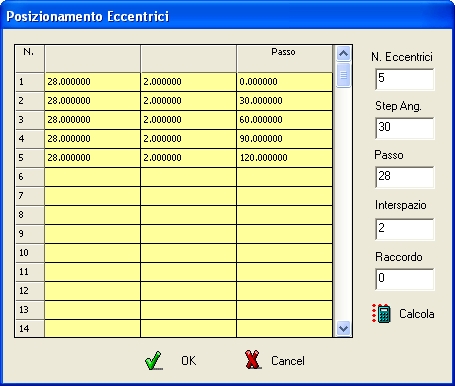Click the empty first cell of row 11
This screenshot has width=455, height=386.
coord(92,272)
